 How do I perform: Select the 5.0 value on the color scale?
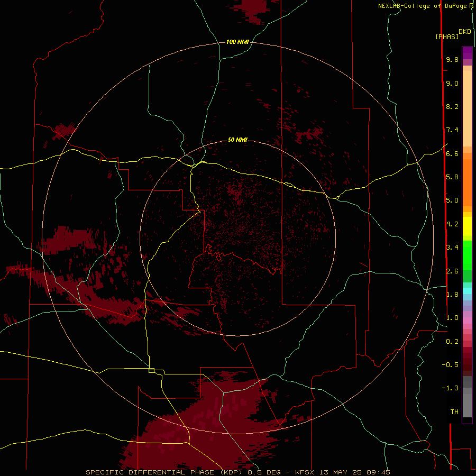[x=452, y=200]
